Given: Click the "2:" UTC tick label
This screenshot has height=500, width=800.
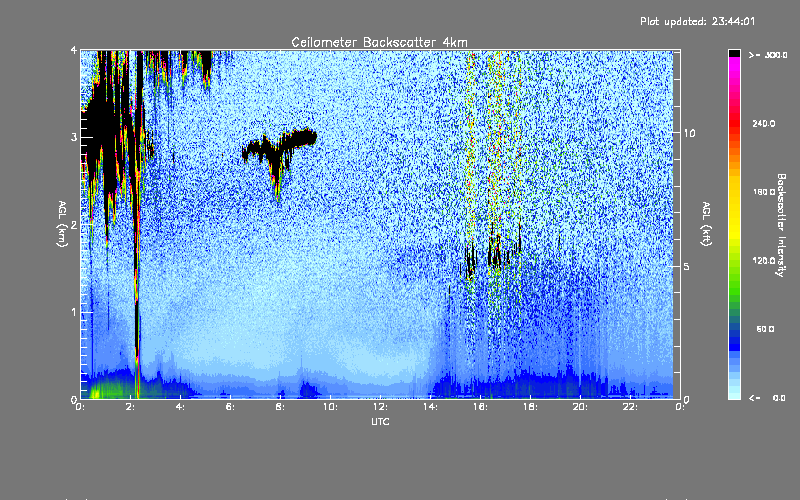Looking at the screenshot, I should click(x=130, y=407).
